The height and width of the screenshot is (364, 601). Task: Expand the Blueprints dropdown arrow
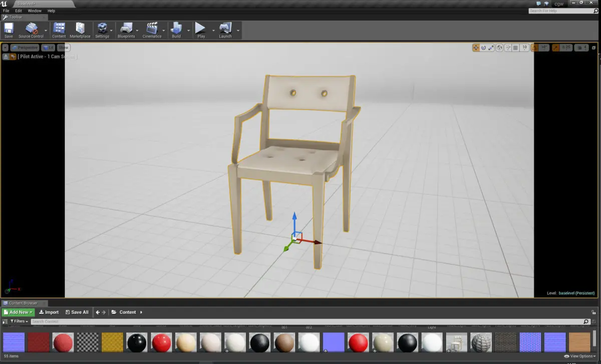(x=138, y=31)
